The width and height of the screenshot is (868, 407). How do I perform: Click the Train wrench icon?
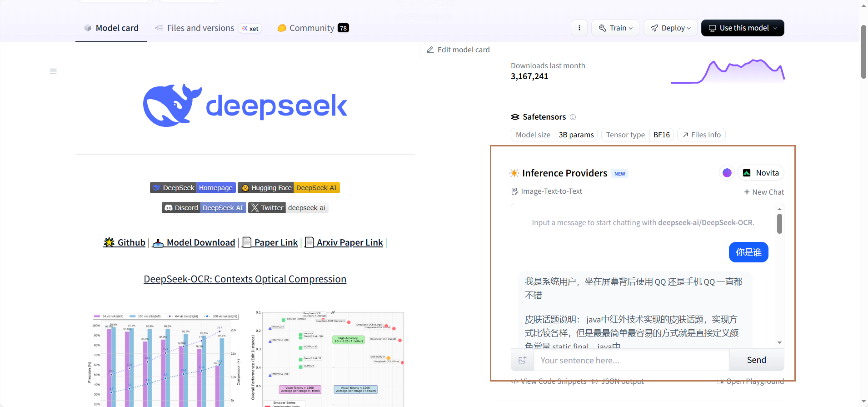pyautogui.click(x=603, y=28)
